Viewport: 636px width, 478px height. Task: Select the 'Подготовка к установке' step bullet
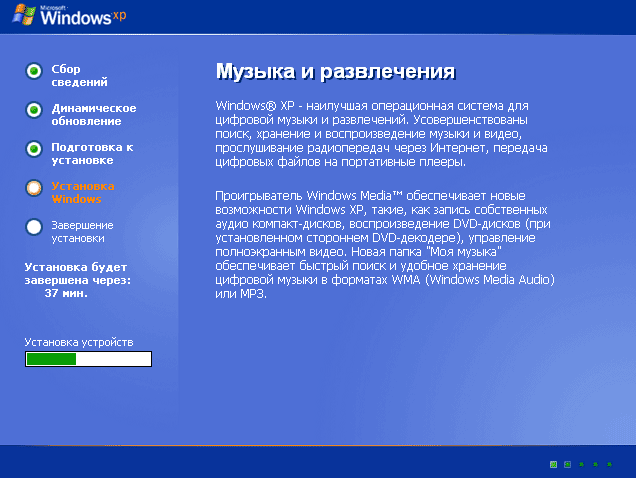[x=34, y=149]
